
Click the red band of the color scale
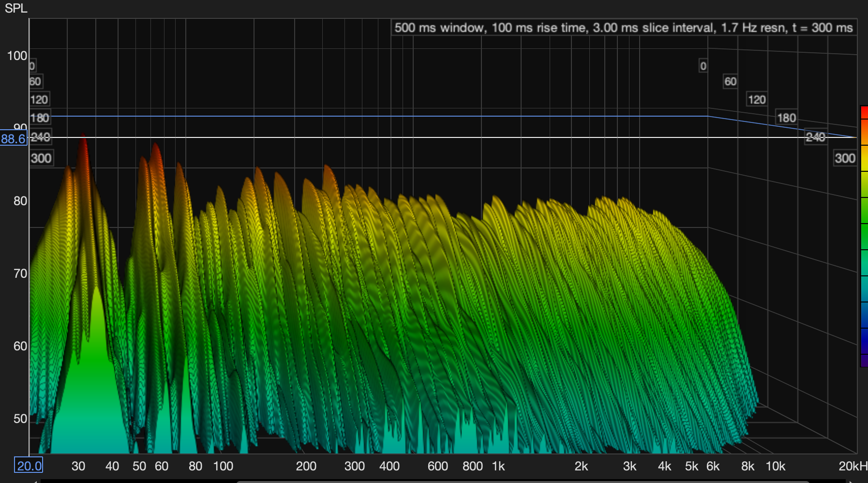click(x=864, y=112)
